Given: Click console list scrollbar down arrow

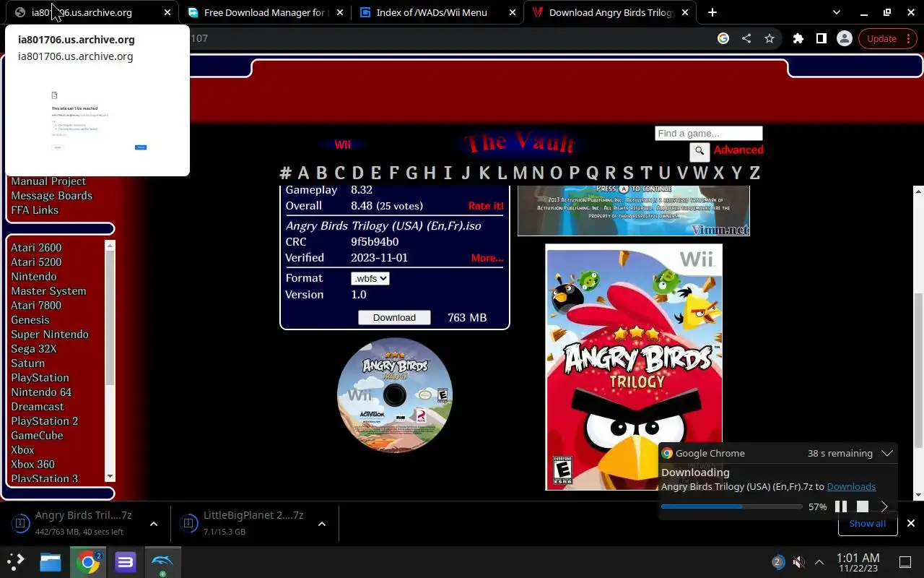Looking at the screenshot, I should [110, 477].
